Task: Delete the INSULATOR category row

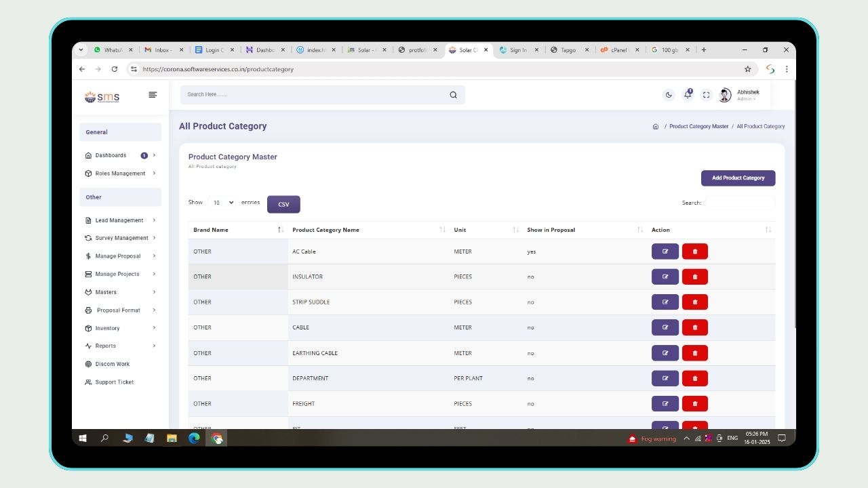Action: [x=694, y=277]
